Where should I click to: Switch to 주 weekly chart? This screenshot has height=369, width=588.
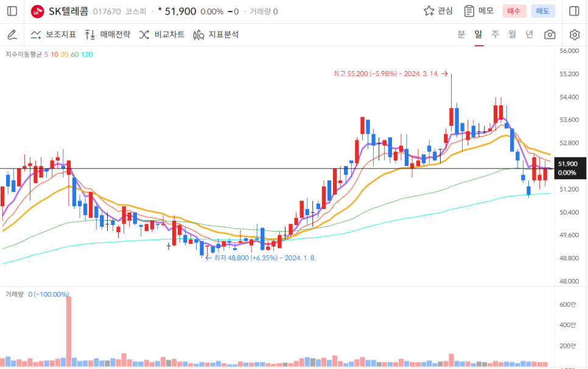point(495,35)
